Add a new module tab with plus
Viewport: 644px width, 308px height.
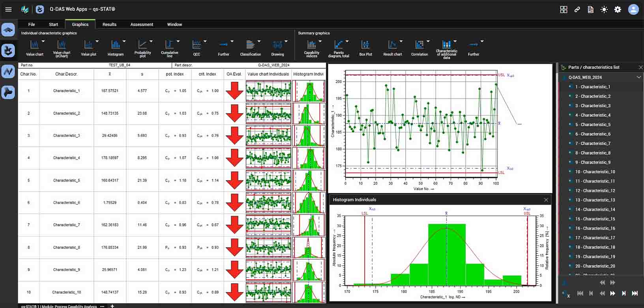click(x=112, y=306)
